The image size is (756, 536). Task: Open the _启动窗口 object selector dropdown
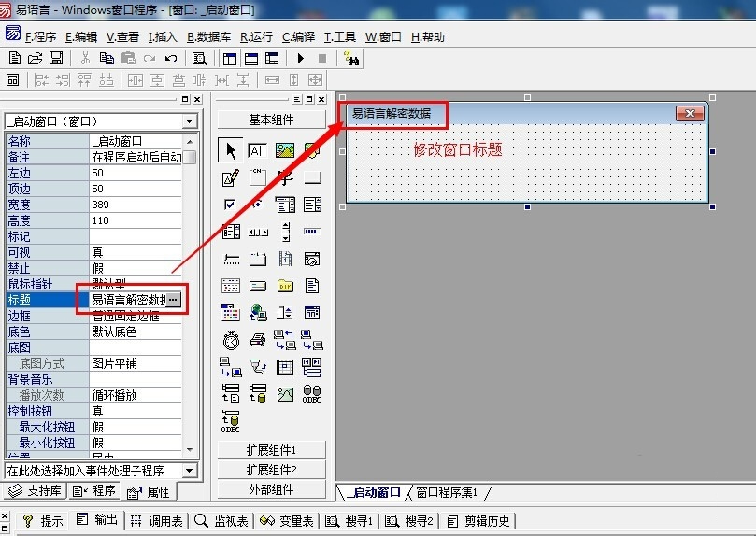coord(190,120)
